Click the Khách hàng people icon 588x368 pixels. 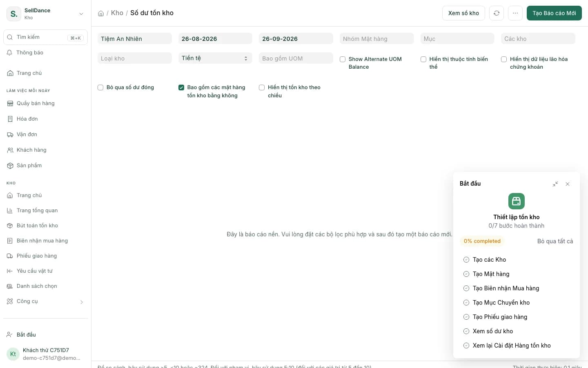coord(10,150)
